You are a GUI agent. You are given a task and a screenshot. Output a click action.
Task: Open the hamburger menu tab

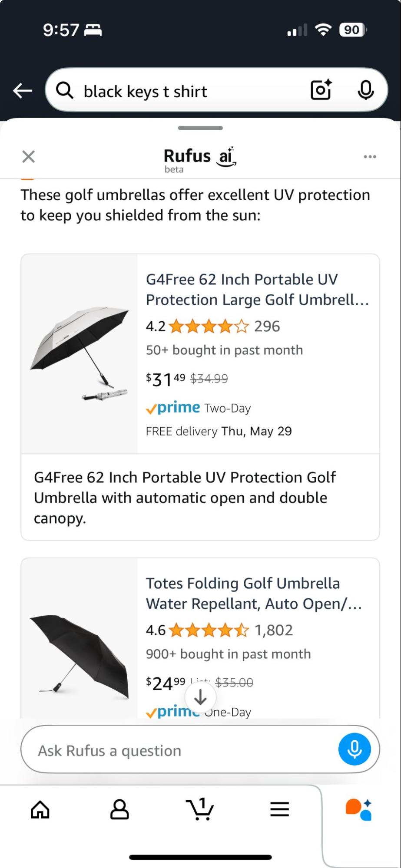coord(279,809)
